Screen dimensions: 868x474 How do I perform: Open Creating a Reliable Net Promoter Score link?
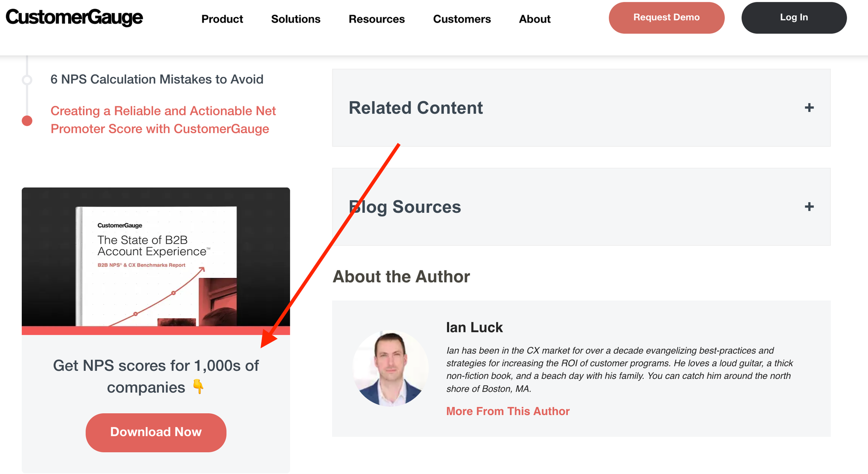[163, 120]
